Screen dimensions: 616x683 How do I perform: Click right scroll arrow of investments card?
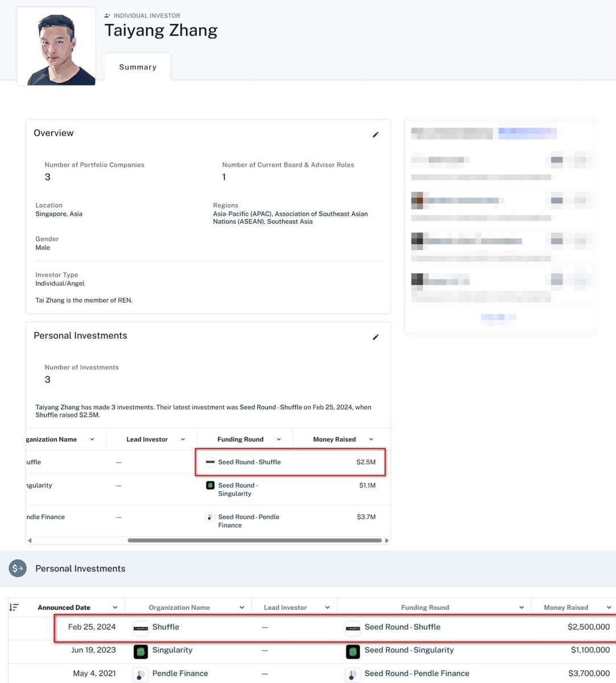tap(387, 540)
